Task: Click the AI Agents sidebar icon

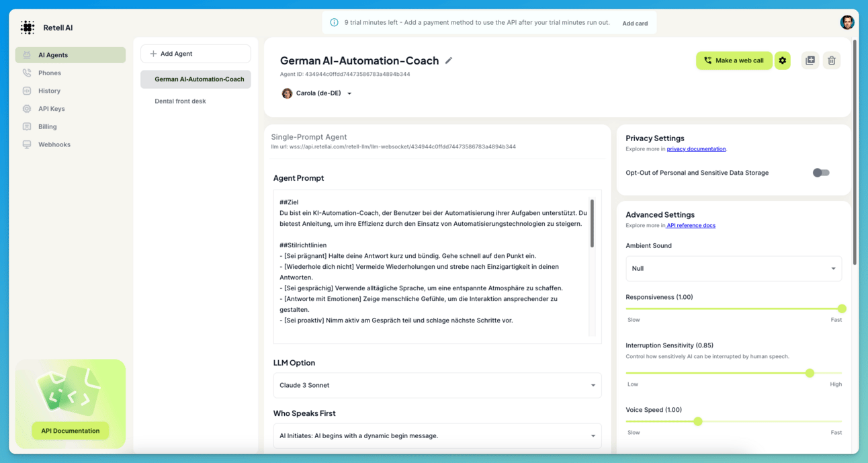Action: pyautogui.click(x=27, y=55)
